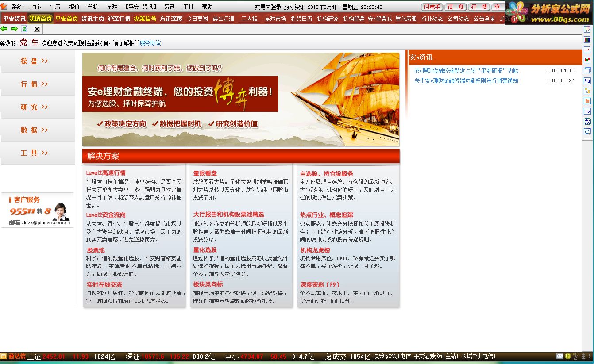
Task: Click the 上证 2452.01 index in status bar
Action: pos(46,356)
